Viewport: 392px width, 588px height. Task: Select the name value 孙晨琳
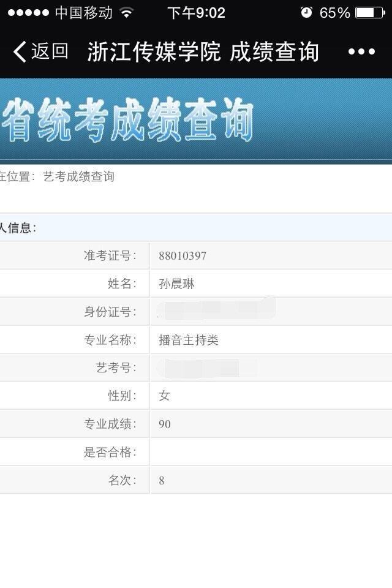pyautogui.click(x=176, y=284)
